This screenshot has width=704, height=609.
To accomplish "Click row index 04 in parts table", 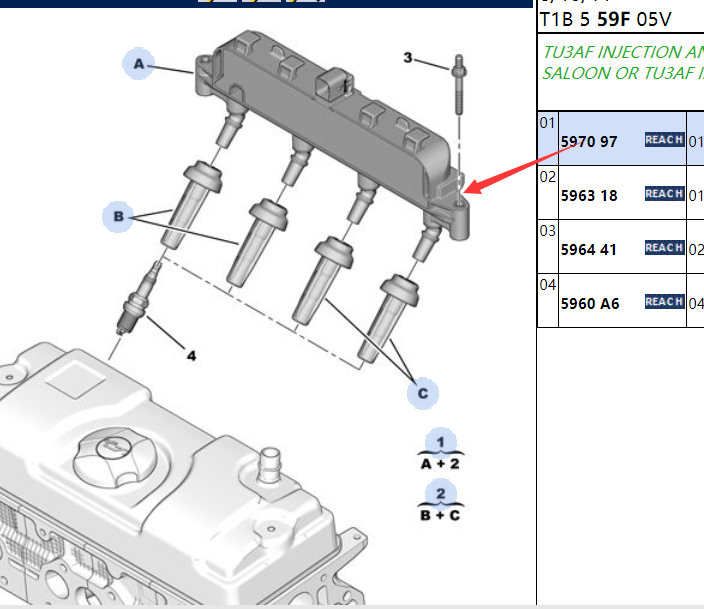I will 548,284.
